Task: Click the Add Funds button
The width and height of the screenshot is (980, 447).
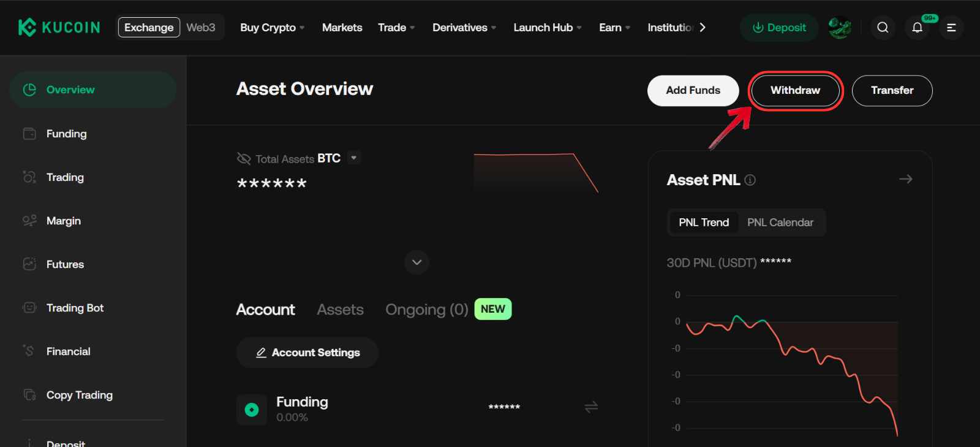Action: tap(693, 91)
